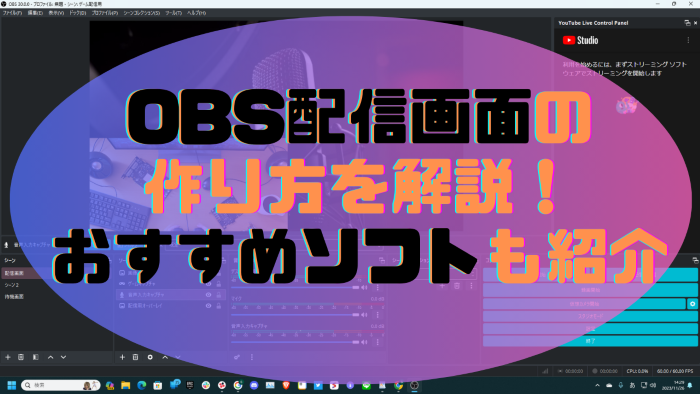The image size is (700, 394).
Task: Open File Explorer from the taskbar
Action: pyautogui.click(x=125, y=386)
